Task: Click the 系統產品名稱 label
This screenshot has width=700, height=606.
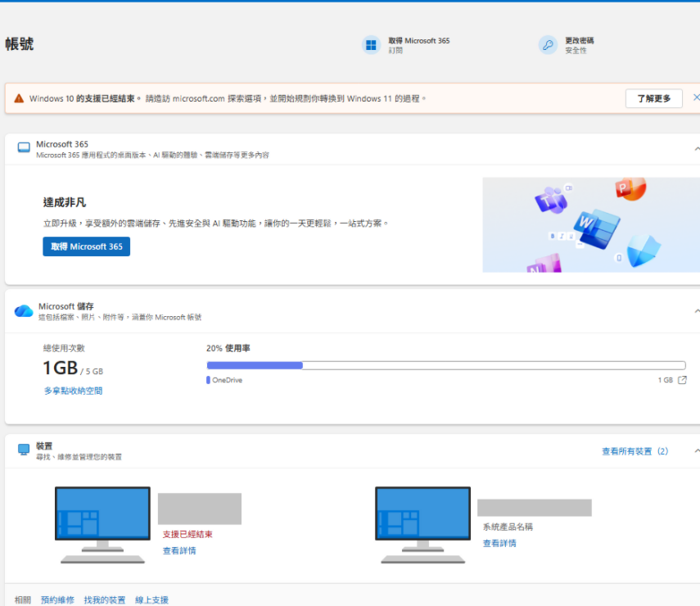Action: [x=508, y=527]
